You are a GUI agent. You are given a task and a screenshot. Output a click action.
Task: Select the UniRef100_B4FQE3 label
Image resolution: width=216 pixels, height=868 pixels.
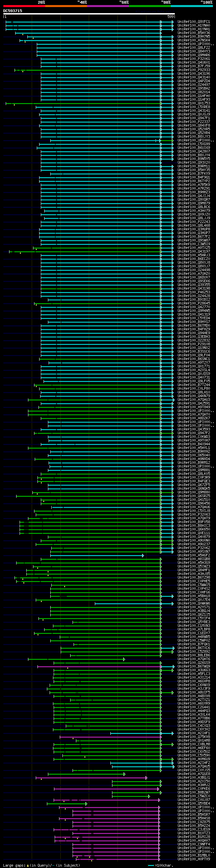(x=194, y=482)
